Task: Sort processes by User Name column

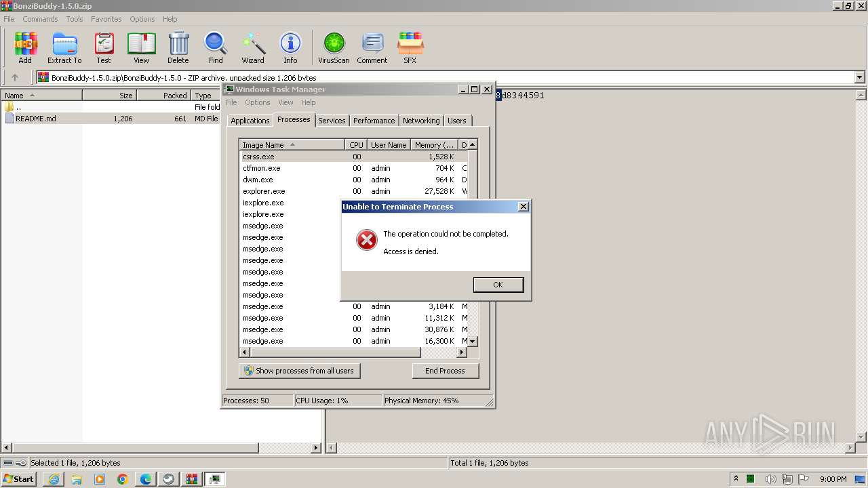Action: pos(389,144)
